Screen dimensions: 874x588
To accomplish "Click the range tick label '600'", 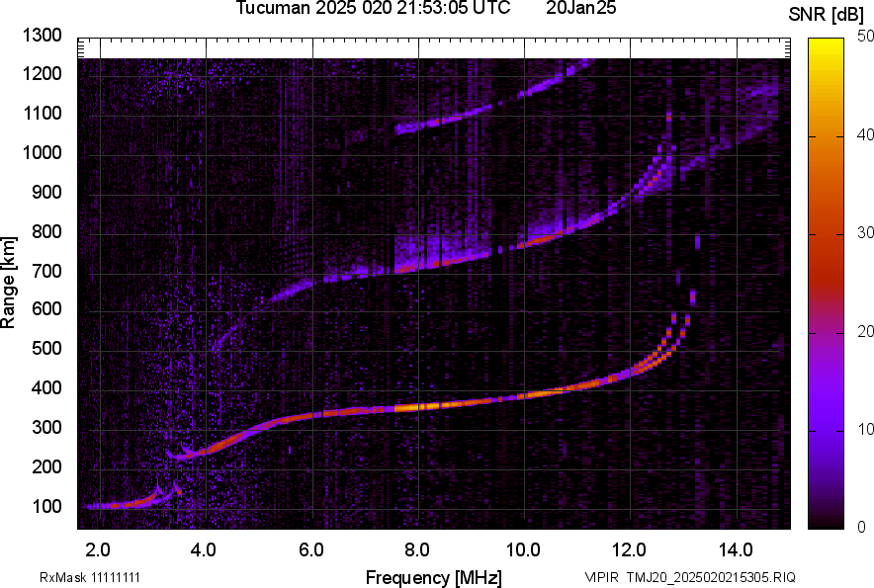I will pos(46,308).
